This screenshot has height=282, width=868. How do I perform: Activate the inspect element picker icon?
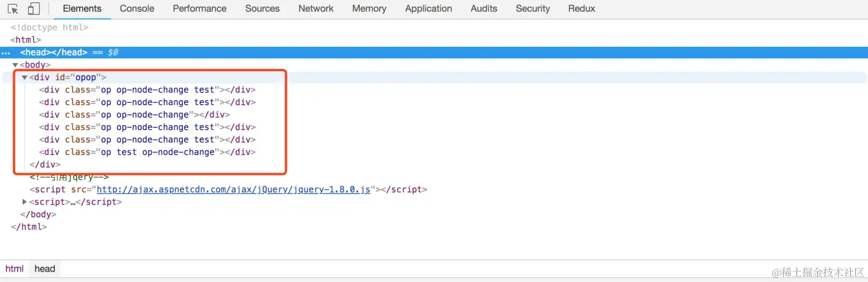point(13,9)
